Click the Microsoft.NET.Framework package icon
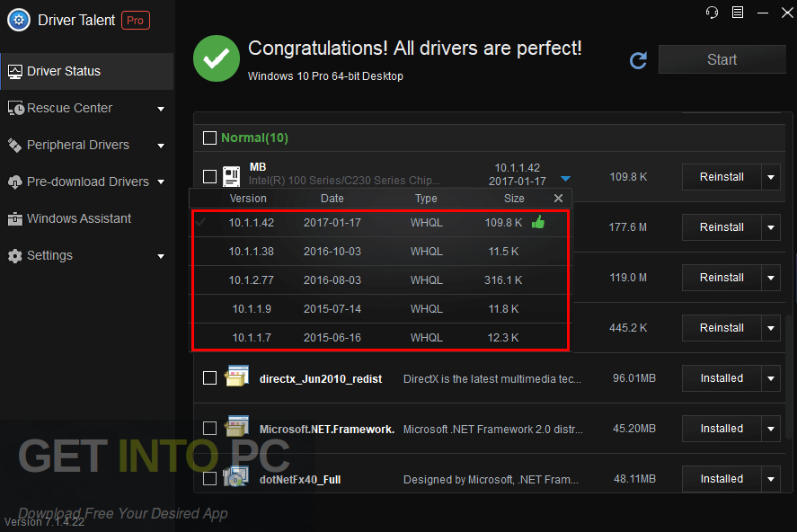Image resolution: width=797 pixels, height=532 pixels. coord(237,427)
